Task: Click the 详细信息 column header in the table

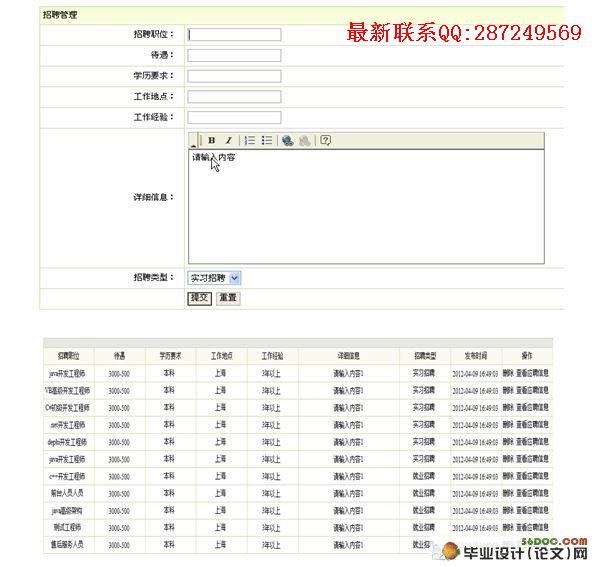Action: pyautogui.click(x=349, y=356)
